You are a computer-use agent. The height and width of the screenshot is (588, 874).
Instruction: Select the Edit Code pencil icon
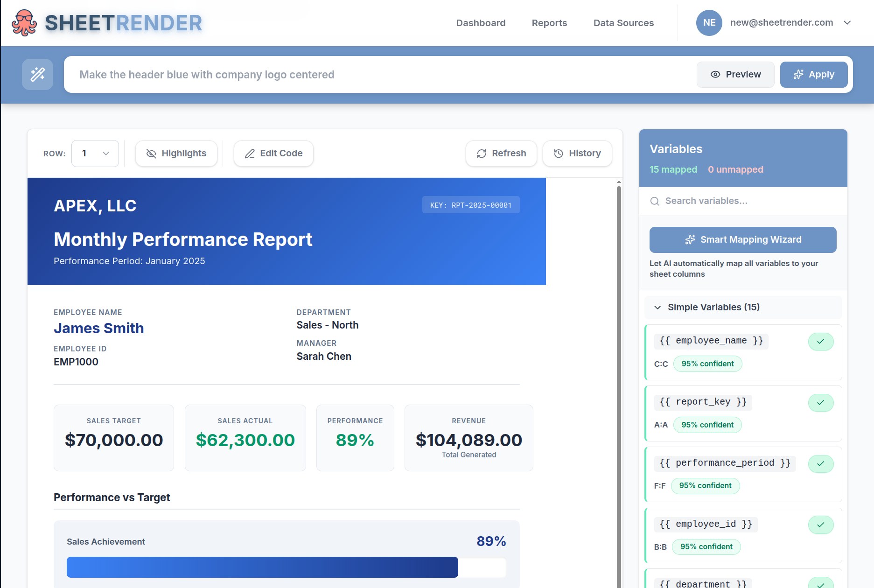[x=250, y=154]
